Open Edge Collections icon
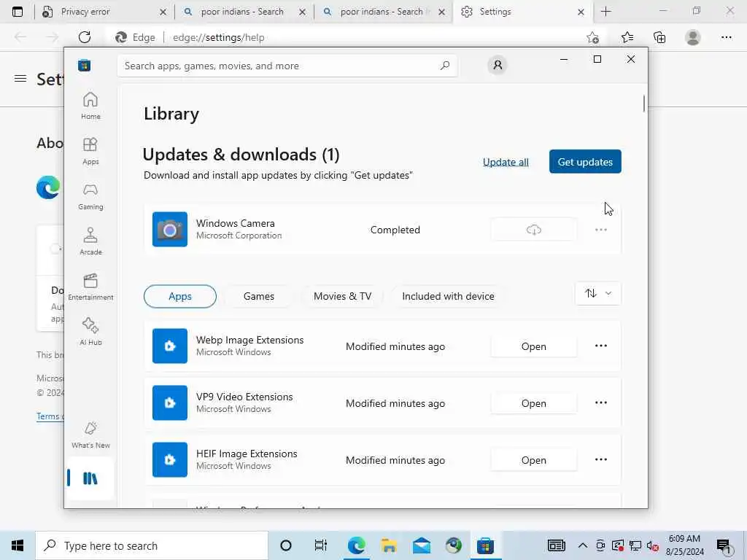Image resolution: width=747 pixels, height=560 pixels. click(x=659, y=37)
